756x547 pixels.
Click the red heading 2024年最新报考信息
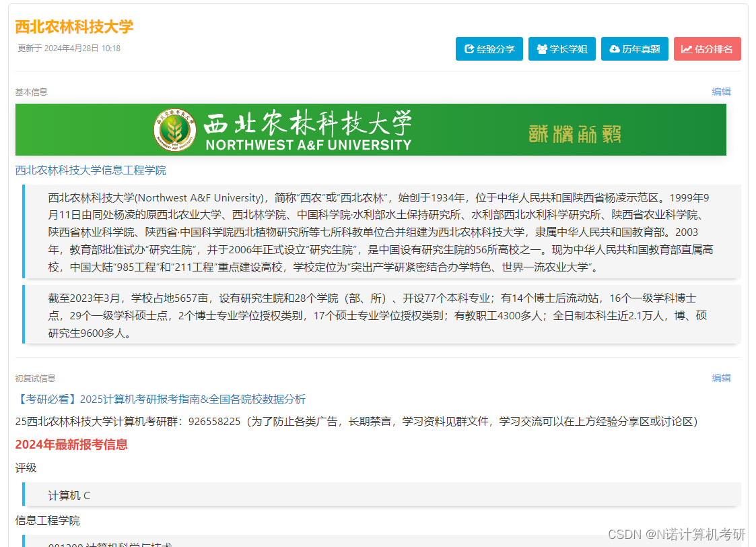(71, 444)
